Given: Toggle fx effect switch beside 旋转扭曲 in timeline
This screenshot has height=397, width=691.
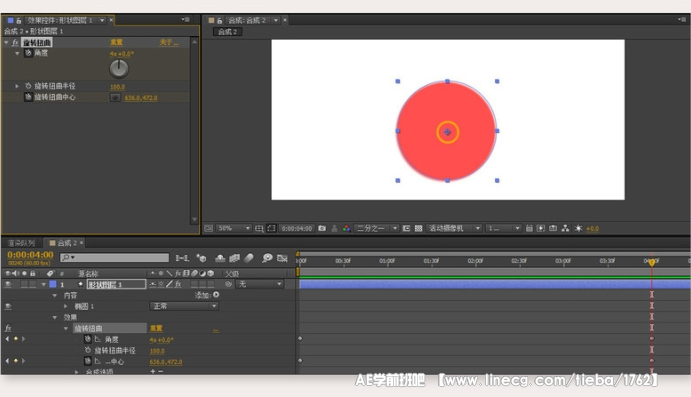Looking at the screenshot, I should [8, 328].
